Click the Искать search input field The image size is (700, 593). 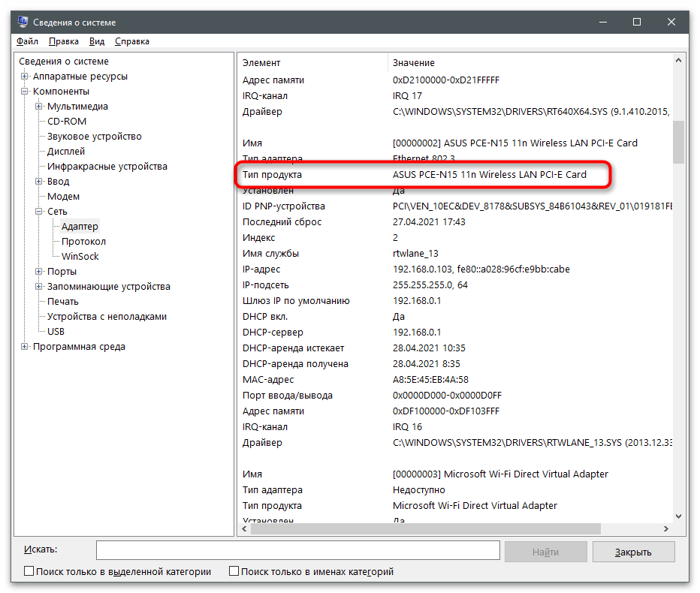(297, 551)
